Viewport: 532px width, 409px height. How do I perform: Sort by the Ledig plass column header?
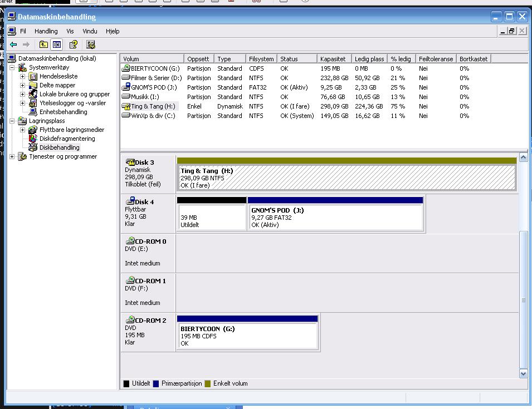[369, 59]
